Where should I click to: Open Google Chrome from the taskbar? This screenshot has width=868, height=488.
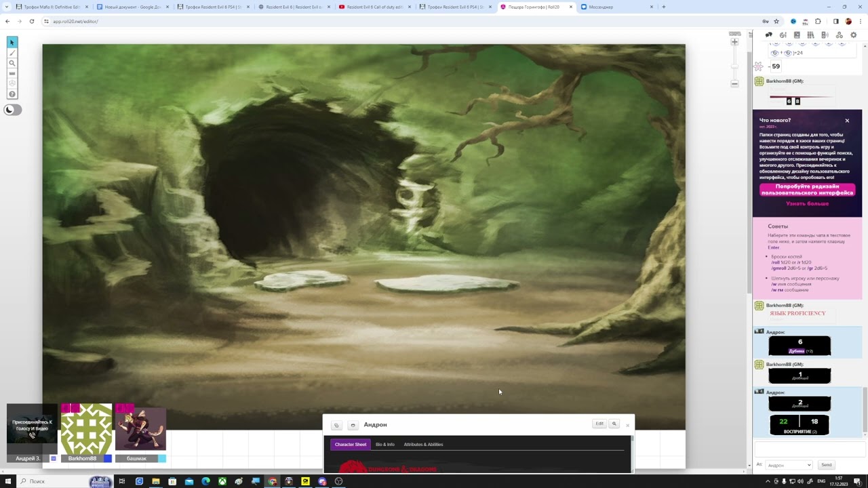(272, 481)
